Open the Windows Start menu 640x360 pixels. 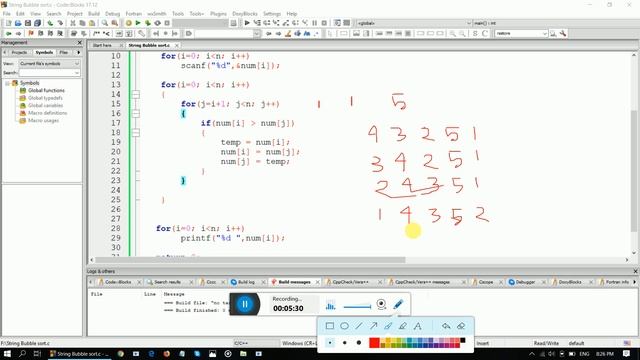coord(7,354)
